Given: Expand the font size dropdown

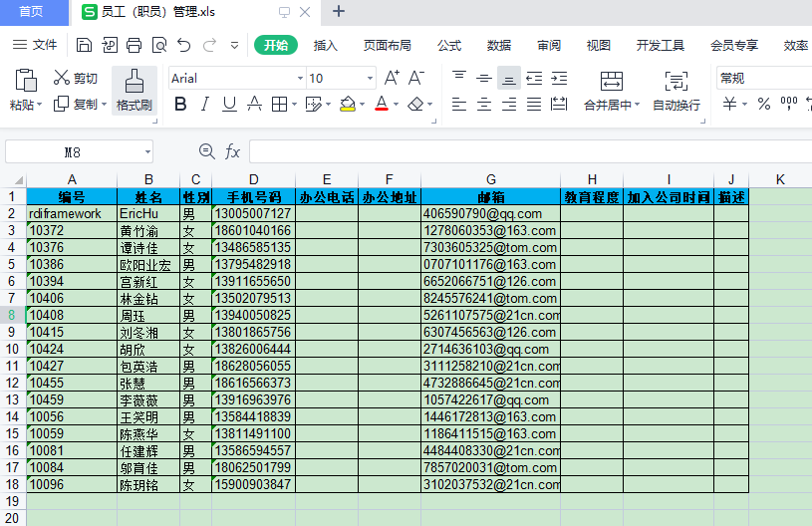Looking at the screenshot, I should 371,79.
